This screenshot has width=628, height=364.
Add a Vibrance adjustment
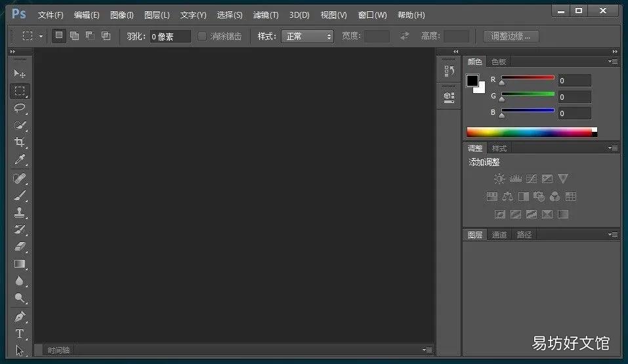[x=563, y=178]
